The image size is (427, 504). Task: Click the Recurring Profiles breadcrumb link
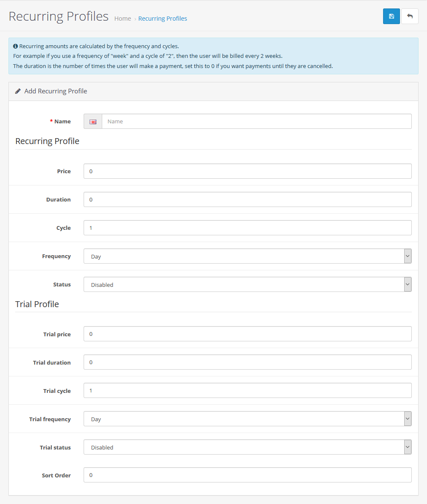[163, 19]
